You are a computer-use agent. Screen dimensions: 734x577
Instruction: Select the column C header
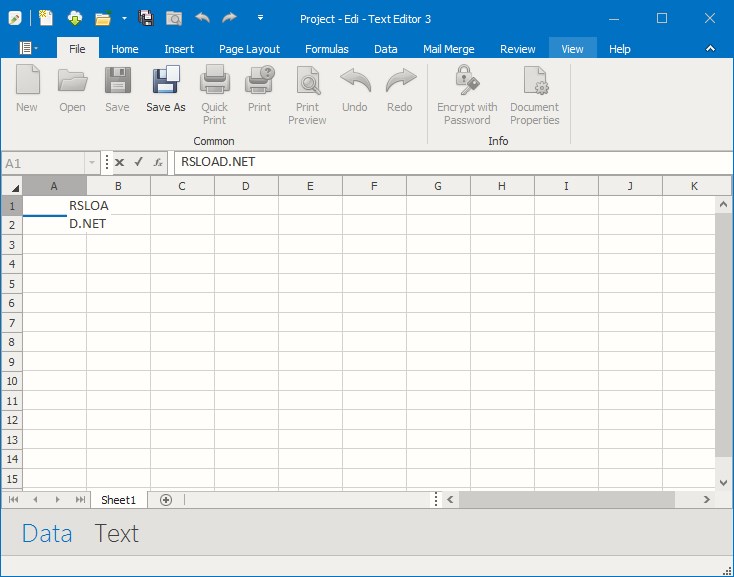(182, 186)
